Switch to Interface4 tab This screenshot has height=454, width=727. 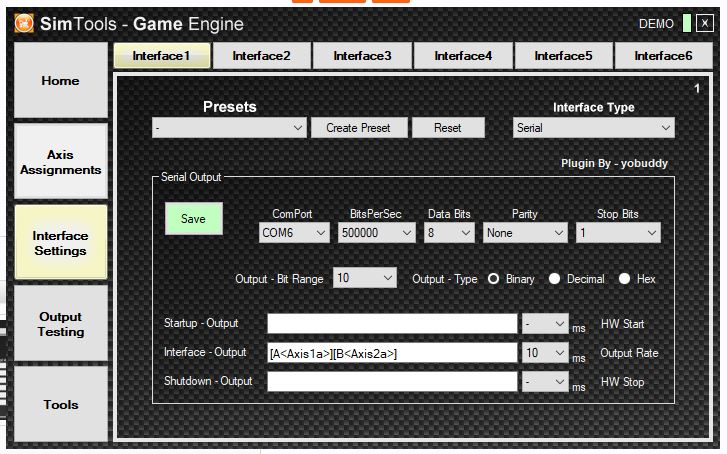[463, 56]
